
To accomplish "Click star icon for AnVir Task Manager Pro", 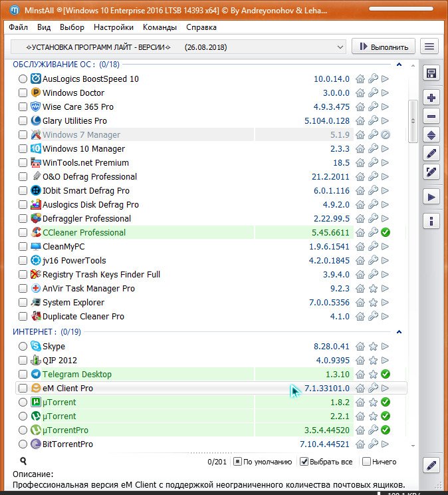I will [373, 289].
